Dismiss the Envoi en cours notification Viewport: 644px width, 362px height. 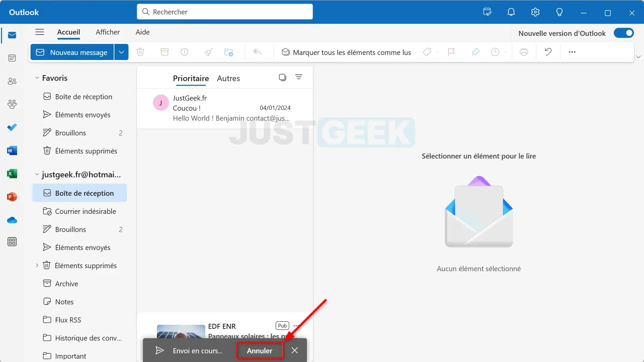tap(294, 351)
